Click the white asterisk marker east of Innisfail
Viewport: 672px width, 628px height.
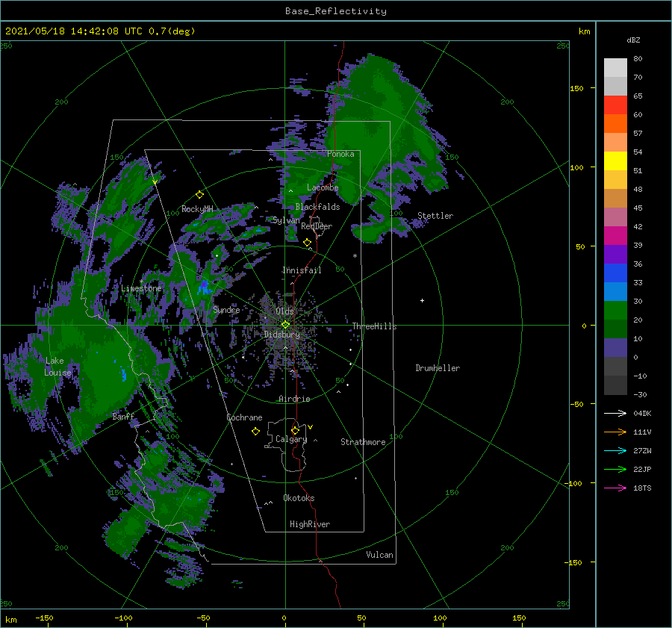[355, 256]
